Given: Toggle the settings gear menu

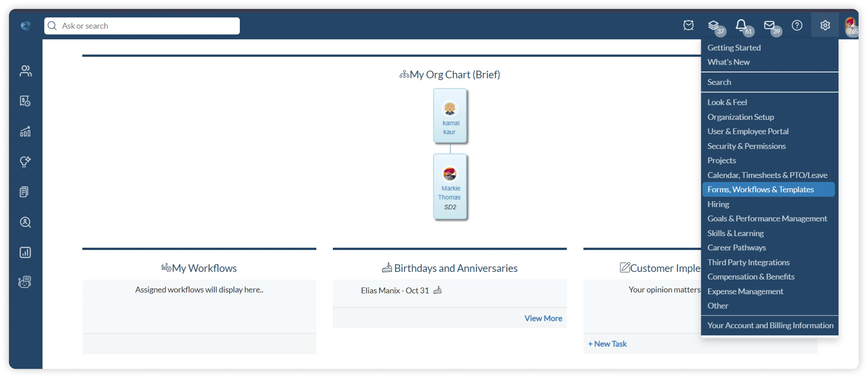Looking at the screenshot, I should coord(825,25).
